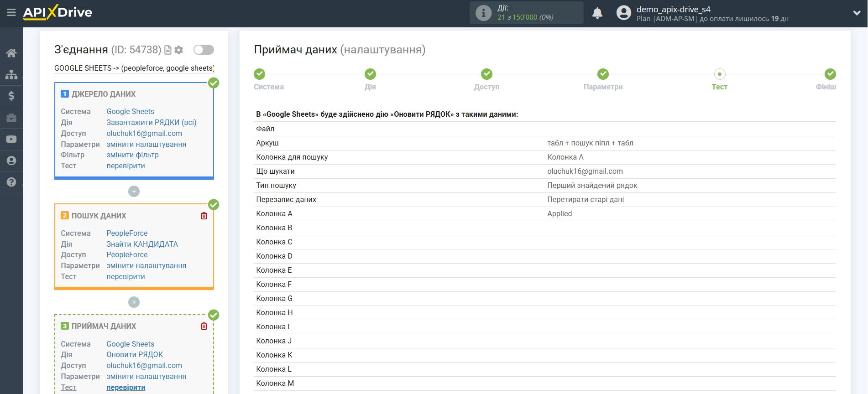The width and height of the screenshot is (868, 394).
Task: Open briefcase icon in sidebar
Action: (11, 118)
